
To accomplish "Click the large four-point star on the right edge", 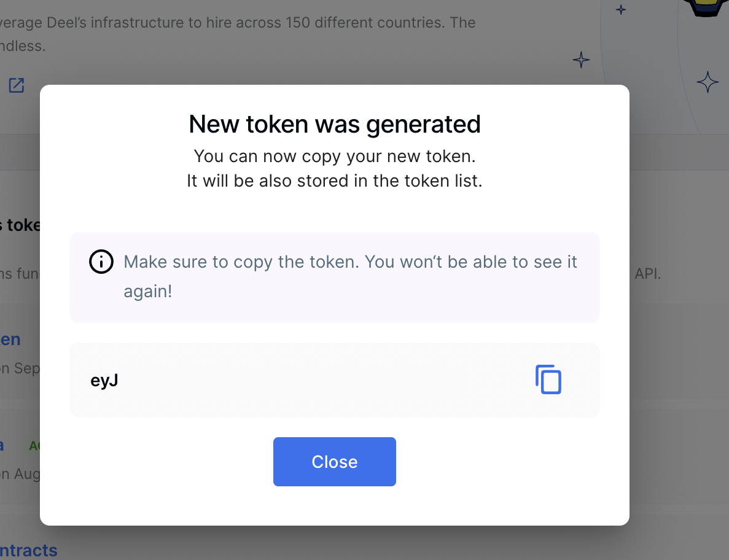I will coord(708,82).
